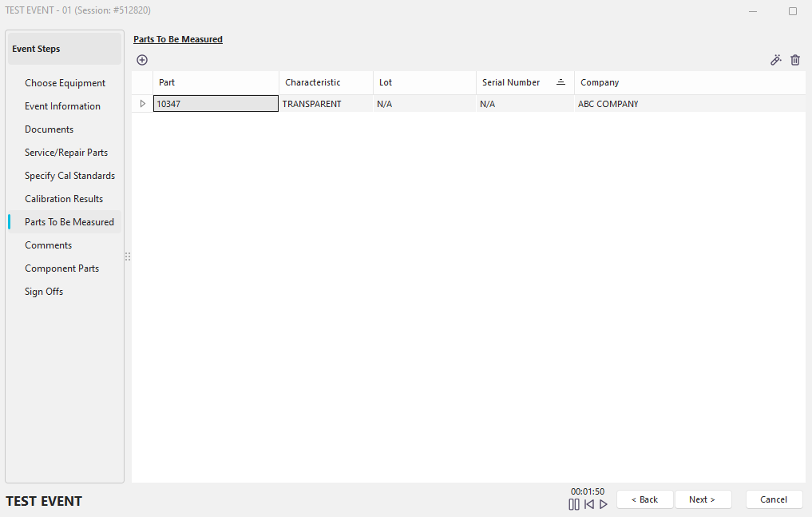Click the skip-to-start timer icon
Image resolution: width=812 pixels, height=517 pixels.
(589, 504)
